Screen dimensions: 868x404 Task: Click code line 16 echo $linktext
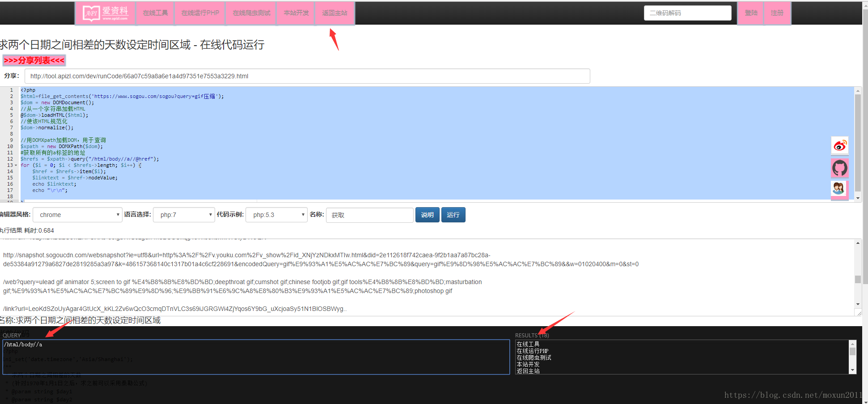tap(54, 184)
